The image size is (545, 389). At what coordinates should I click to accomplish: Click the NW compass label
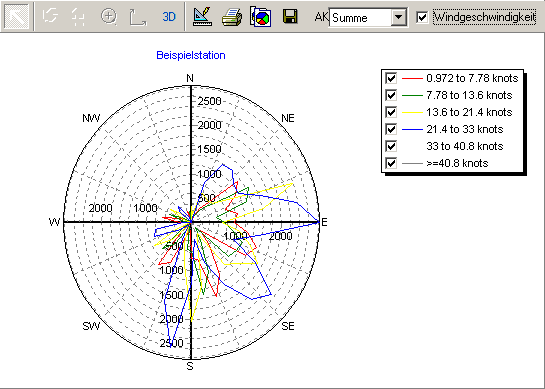pyautogui.click(x=91, y=118)
